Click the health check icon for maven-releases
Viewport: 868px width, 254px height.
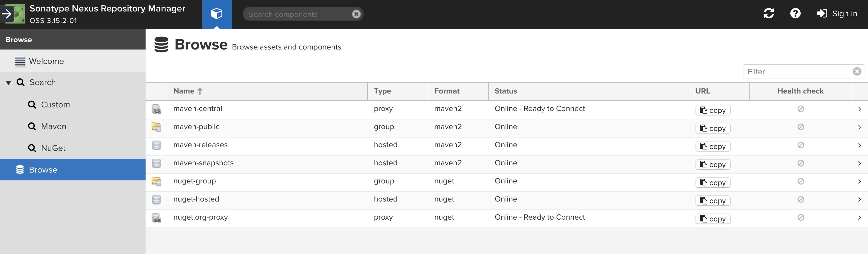(801, 145)
